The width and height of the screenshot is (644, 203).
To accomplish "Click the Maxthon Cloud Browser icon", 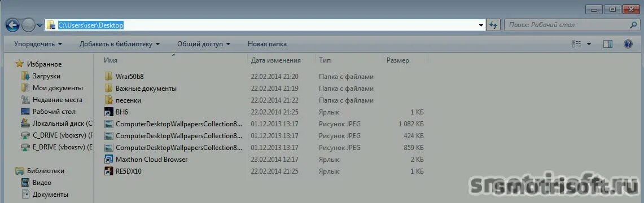I will tap(108, 160).
